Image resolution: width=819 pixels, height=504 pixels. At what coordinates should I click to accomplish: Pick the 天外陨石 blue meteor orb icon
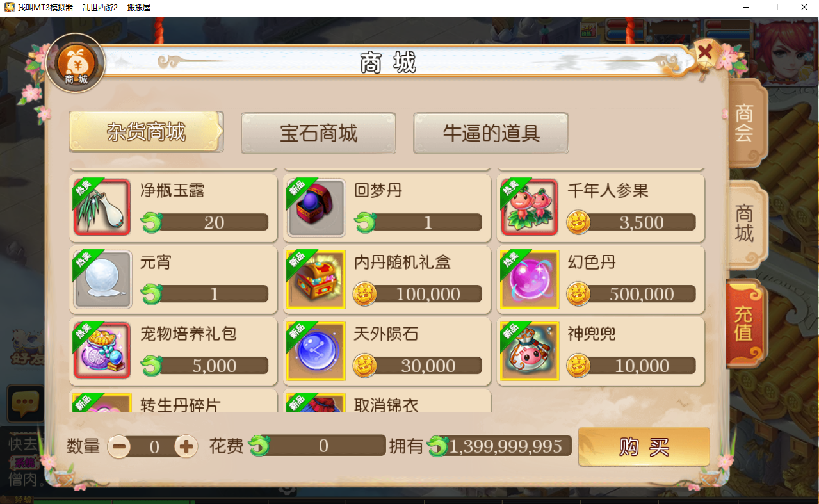(x=316, y=351)
